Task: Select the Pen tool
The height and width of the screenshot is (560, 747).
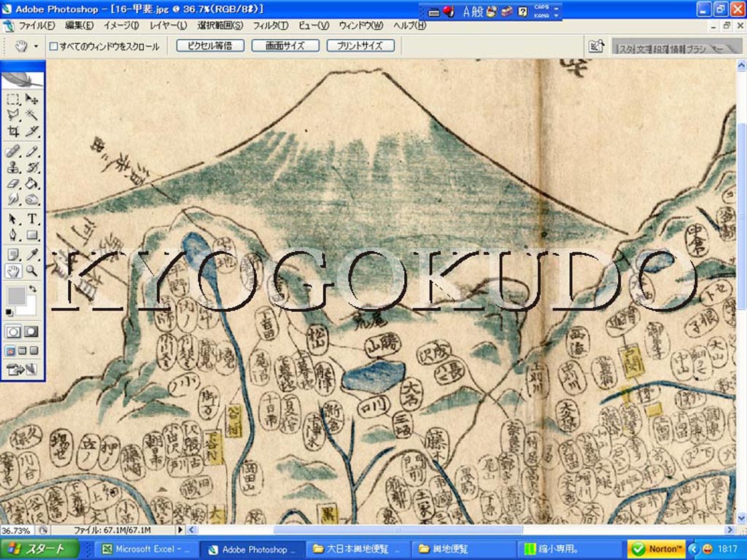Action: [x=13, y=236]
